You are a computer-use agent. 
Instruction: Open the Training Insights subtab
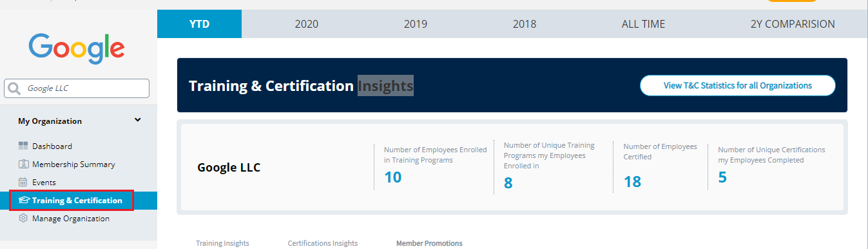(222, 243)
